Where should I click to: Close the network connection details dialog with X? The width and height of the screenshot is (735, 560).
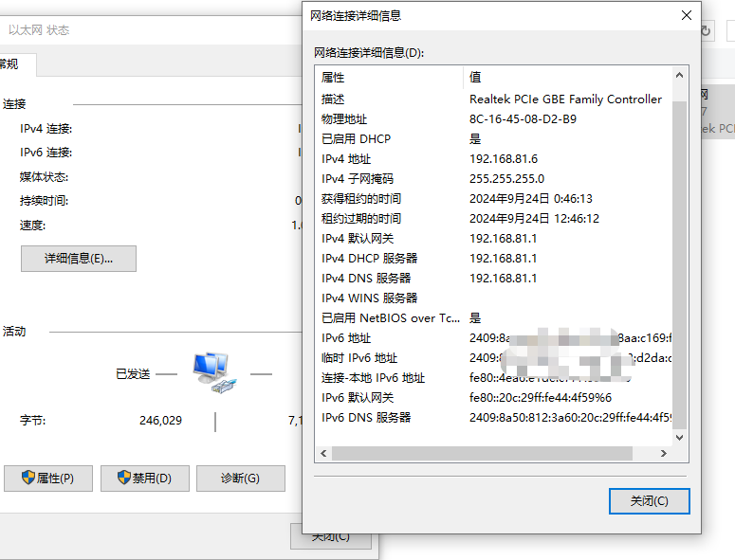point(687,15)
